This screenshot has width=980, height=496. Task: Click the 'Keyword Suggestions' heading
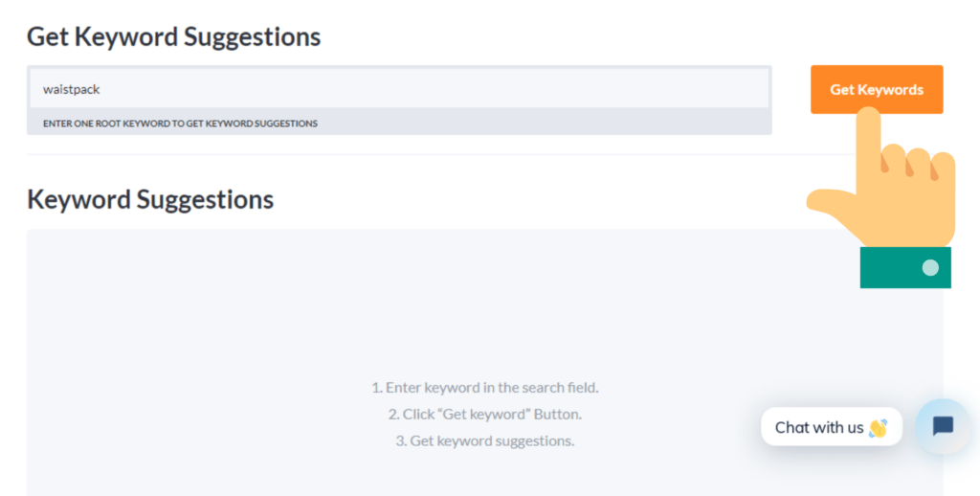150,199
